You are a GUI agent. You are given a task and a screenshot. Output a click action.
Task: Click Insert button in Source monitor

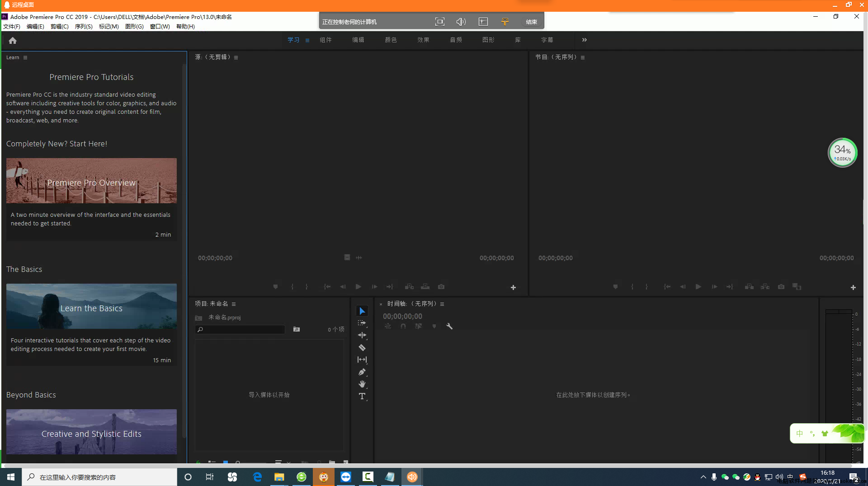coord(409,287)
